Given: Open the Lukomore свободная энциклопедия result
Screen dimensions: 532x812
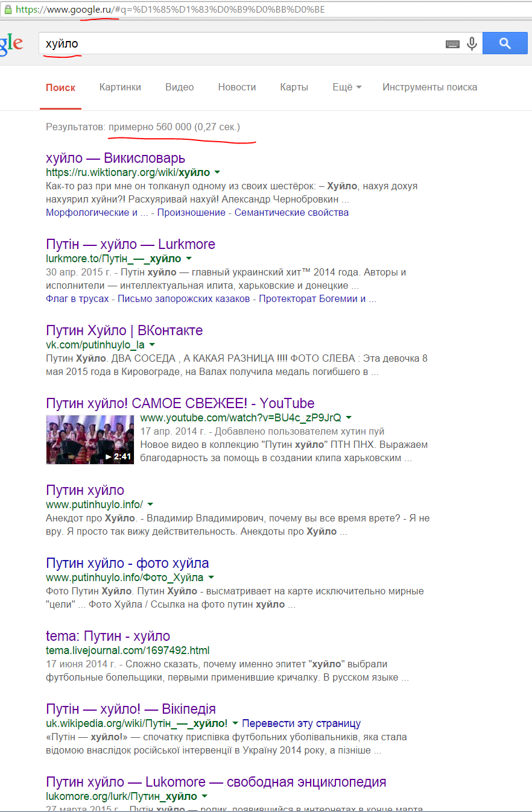Looking at the screenshot, I should [x=216, y=782].
